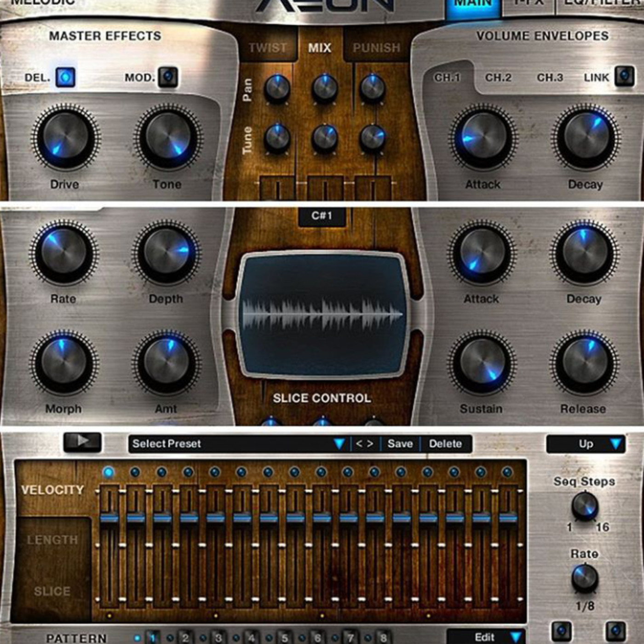Click the Drive knob
Image resolution: width=644 pixels, height=644 pixels.
(x=65, y=138)
